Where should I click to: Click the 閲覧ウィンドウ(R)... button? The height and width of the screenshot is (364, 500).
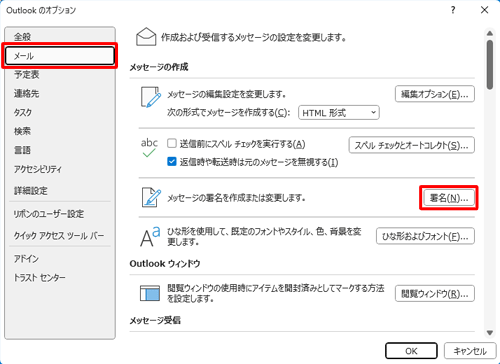(435, 294)
